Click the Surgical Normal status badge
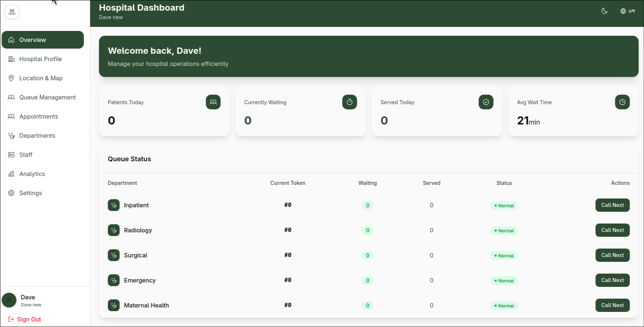 pyautogui.click(x=504, y=256)
